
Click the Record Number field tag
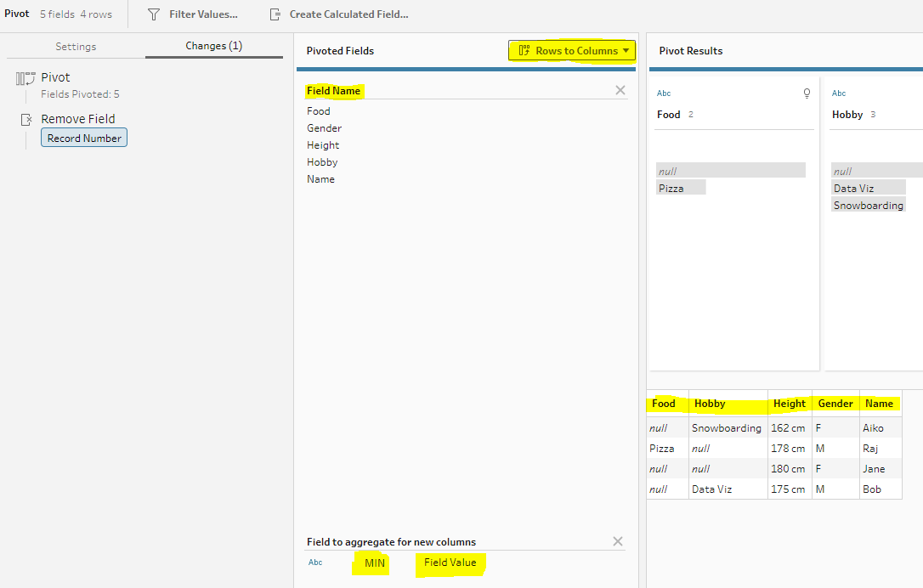click(x=84, y=138)
